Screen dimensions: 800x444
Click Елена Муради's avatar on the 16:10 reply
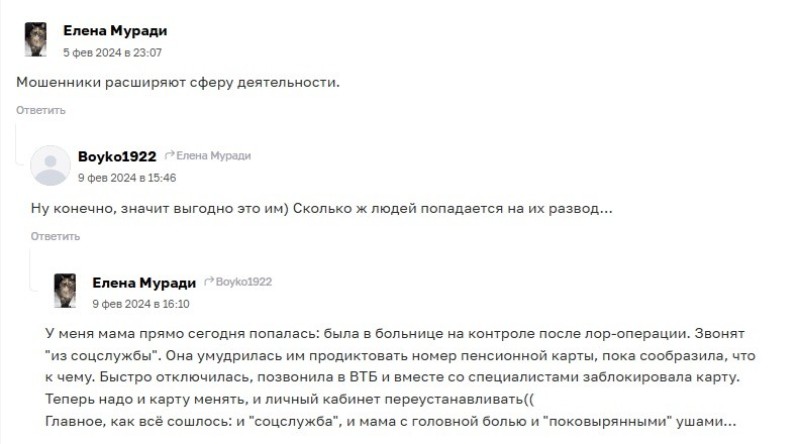[65, 291]
